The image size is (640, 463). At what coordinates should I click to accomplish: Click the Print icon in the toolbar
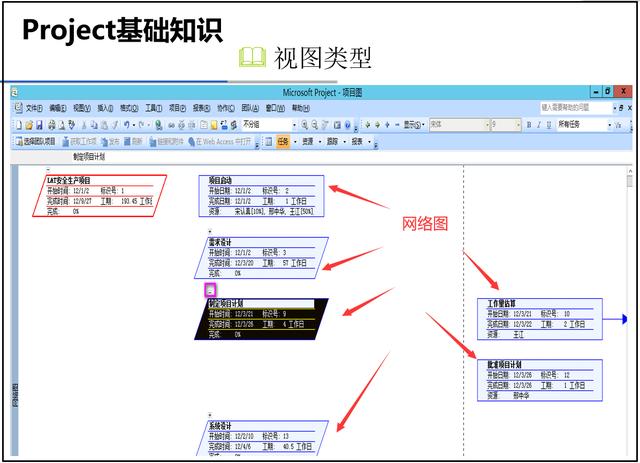point(51,125)
